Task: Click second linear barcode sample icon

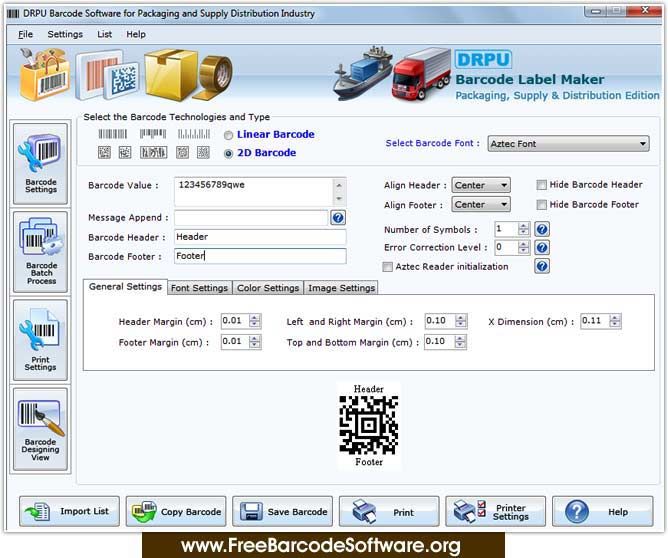Action: (153, 134)
